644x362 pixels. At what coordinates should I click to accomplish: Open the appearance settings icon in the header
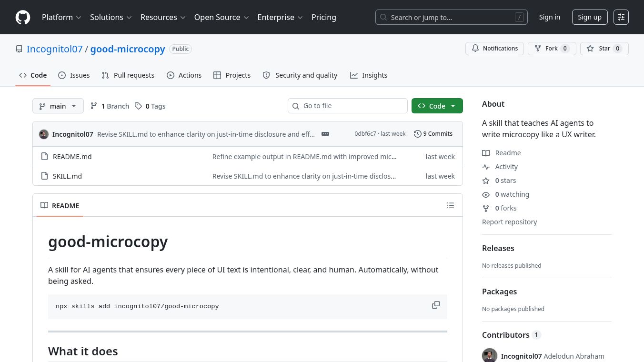pyautogui.click(x=621, y=17)
